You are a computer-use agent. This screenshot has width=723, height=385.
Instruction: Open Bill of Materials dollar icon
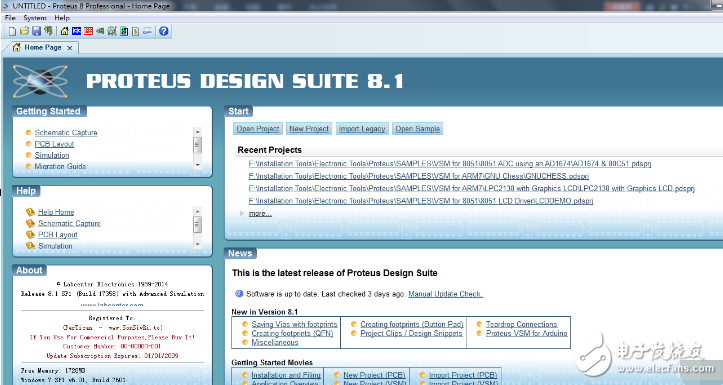click(136, 31)
